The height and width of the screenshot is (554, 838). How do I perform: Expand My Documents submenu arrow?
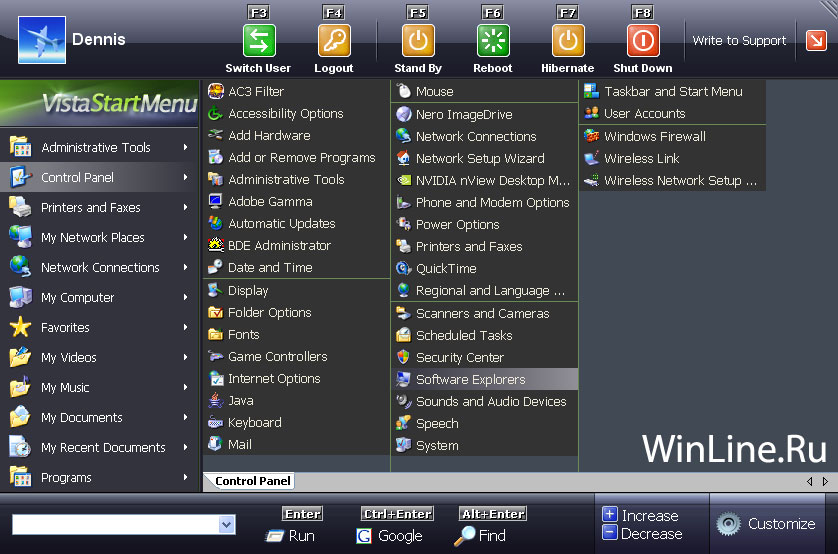[185, 417]
